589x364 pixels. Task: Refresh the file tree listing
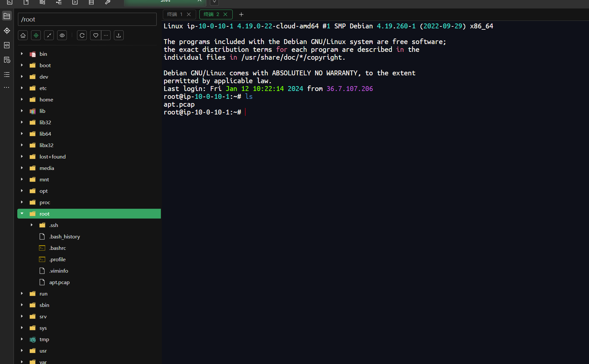(82, 35)
